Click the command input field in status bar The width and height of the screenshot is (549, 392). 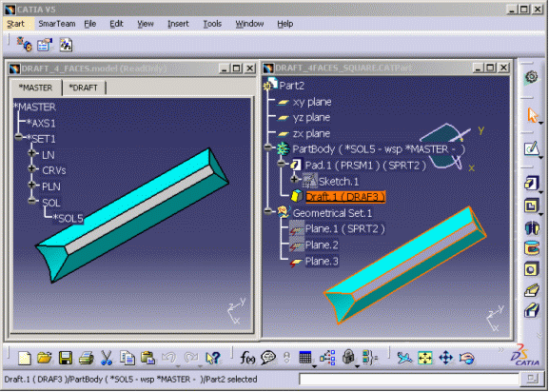408,379
